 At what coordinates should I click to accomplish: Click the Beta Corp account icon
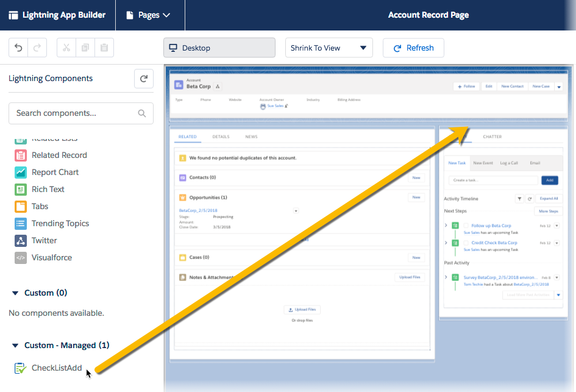click(179, 85)
